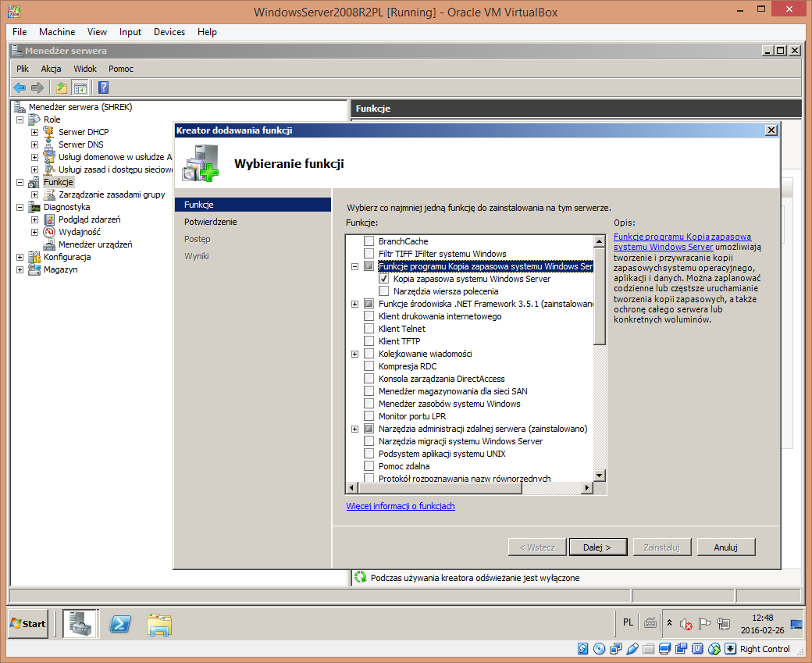This screenshot has height=663, width=812.
Task: Click VirtualBox shared folders status icon
Action: point(648,649)
